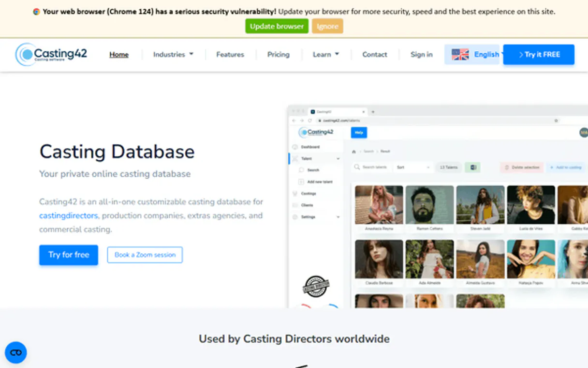The width and height of the screenshot is (588, 368).
Task: Click the Book a Zoom session button
Action: pyautogui.click(x=145, y=255)
